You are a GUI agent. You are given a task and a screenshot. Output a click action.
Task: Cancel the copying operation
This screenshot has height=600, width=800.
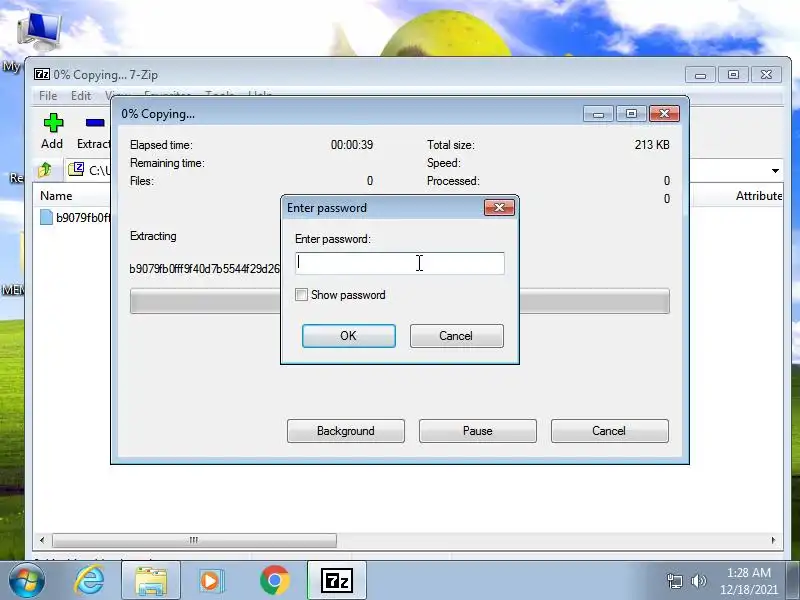[610, 431]
